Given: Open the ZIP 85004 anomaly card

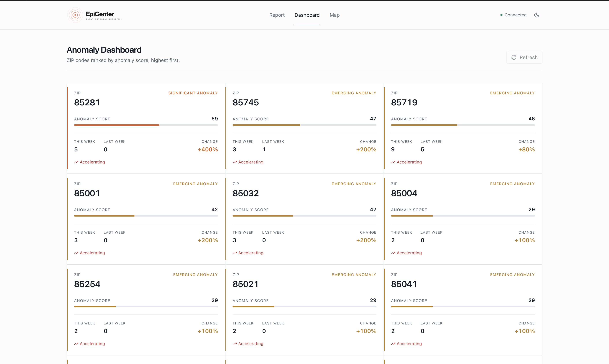Looking at the screenshot, I should (463, 219).
